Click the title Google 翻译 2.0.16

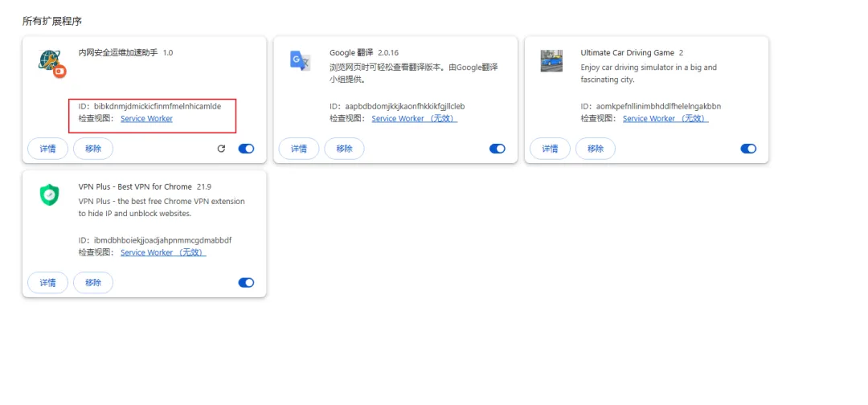[364, 52]
